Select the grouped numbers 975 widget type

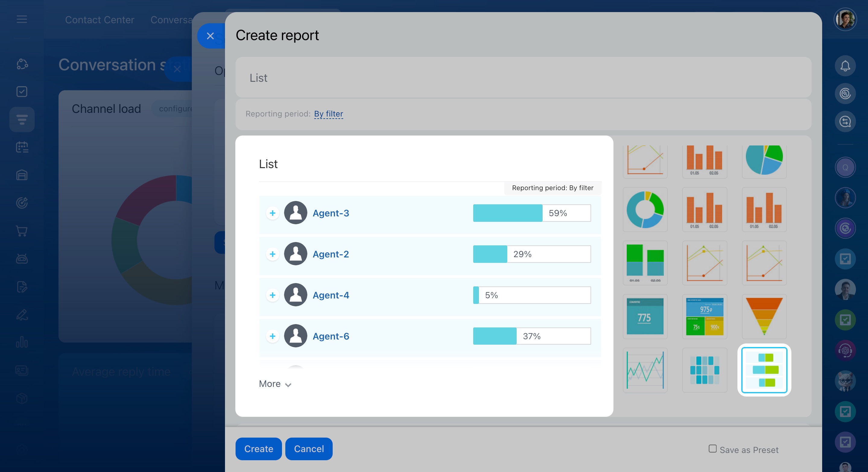coord(704,316)
